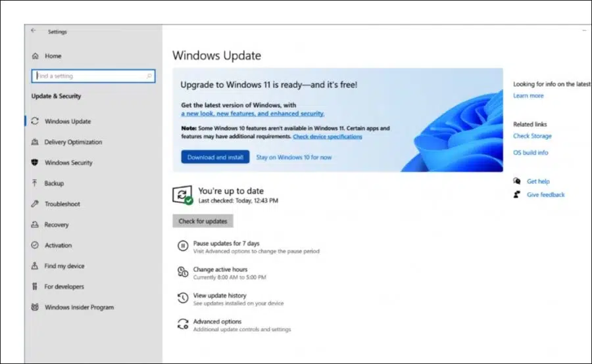Open the Recovery section
The image size is (592, 364).
[x=57, y=225]
